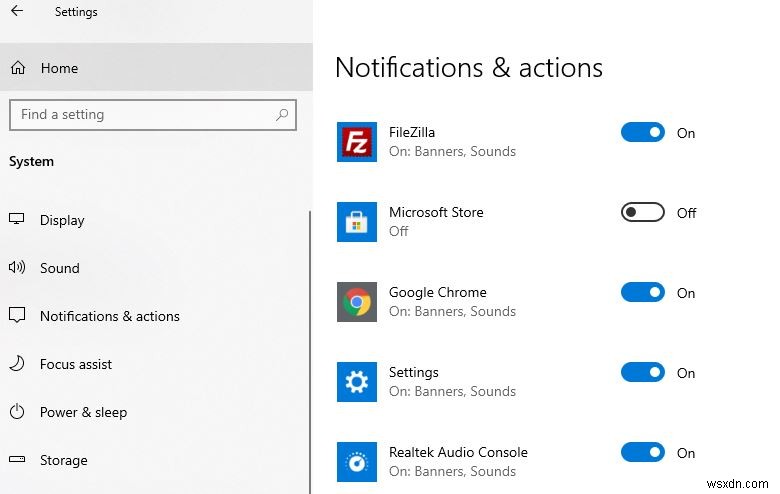
Task: Disable Realtek Audio Console notifications toggle
Action: pyautogui.click(x=643, y=453)
